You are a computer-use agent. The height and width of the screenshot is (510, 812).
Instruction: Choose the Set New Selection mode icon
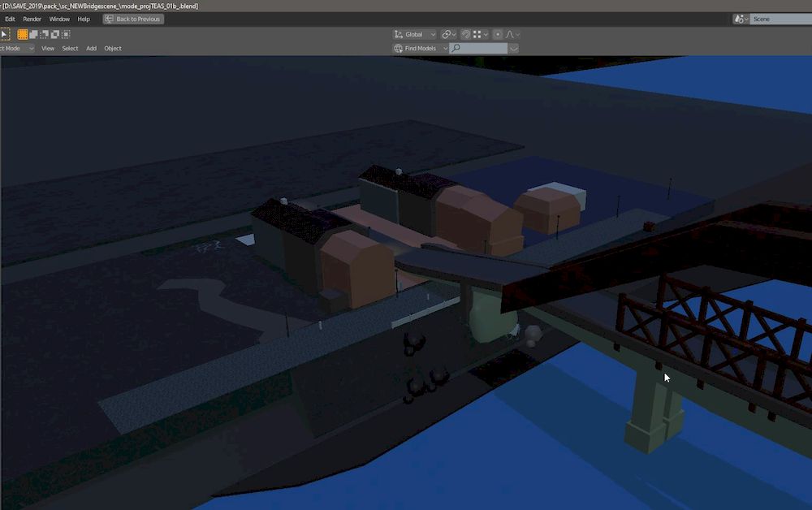23,34
